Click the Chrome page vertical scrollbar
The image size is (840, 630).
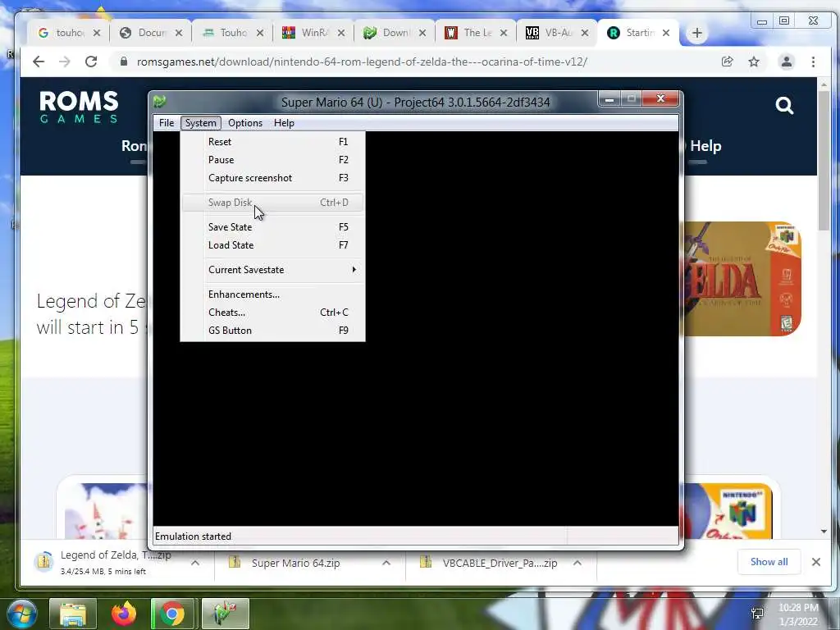click(x=824, y=161)
